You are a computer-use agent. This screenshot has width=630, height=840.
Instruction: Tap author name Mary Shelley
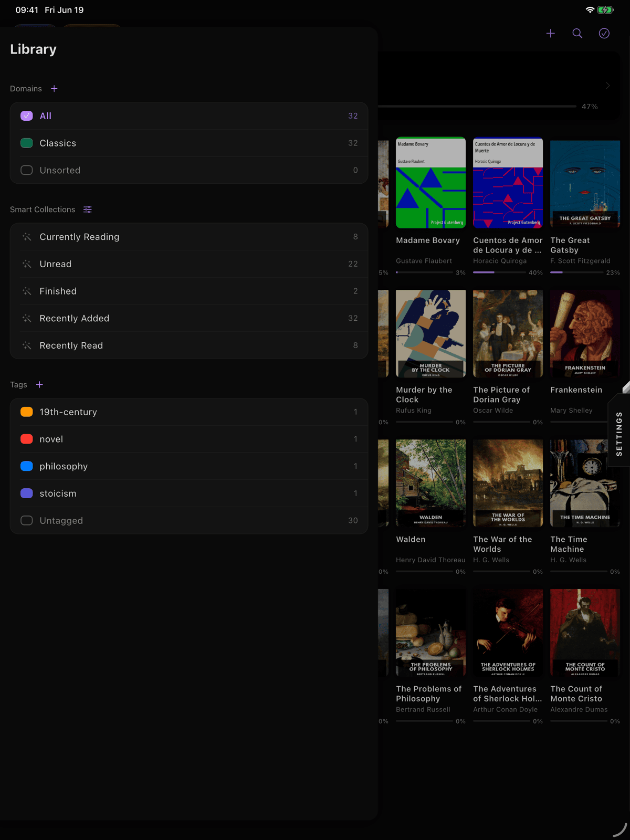[571, 411]
